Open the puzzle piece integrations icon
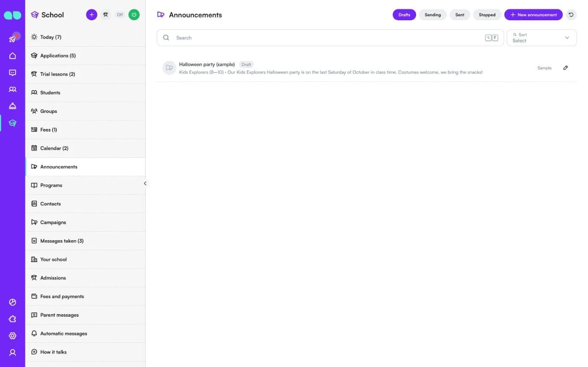The width and height of the screenshot is (588, 367). [x=12, y=319]
